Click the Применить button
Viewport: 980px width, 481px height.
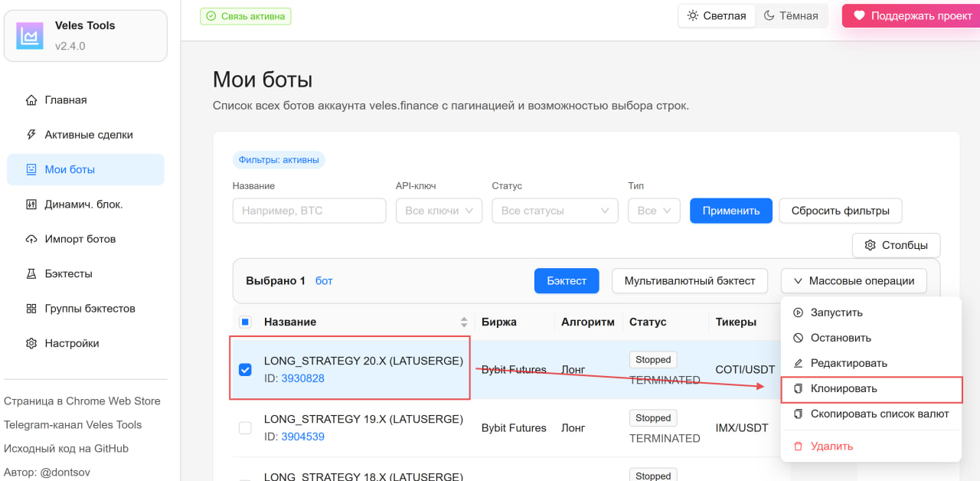tap(731, 211)
